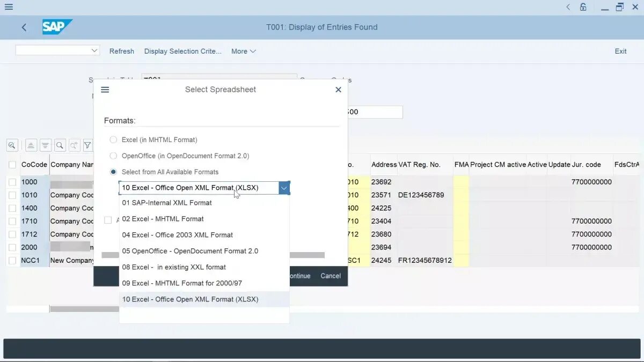The width and height of the screenshot is (644, 362).
Task: Select OpenOffice (OpenDocument Format 2.0) radio button
Action: 113,156
